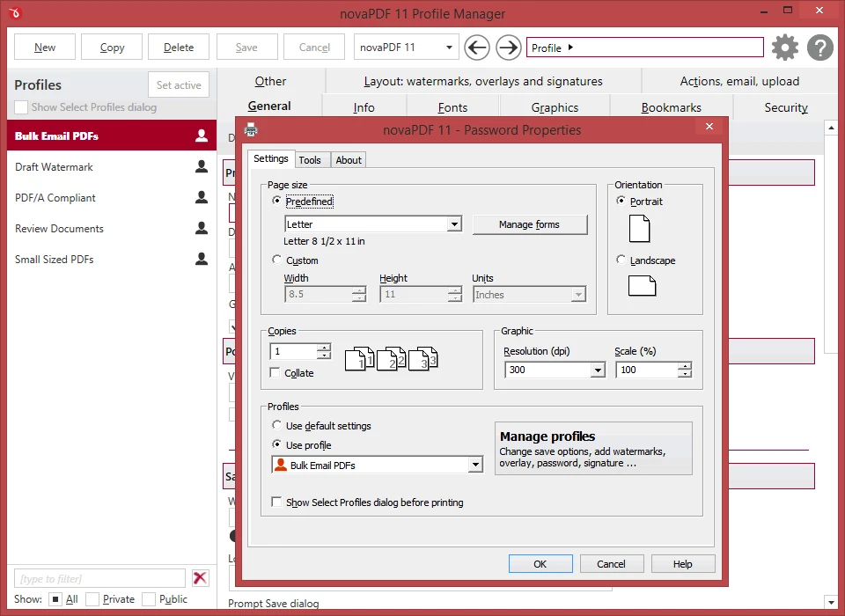Click the Set active button

[178, 84]
